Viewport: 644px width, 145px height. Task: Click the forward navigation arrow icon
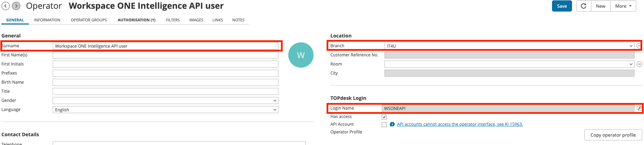tap(16, 6)
